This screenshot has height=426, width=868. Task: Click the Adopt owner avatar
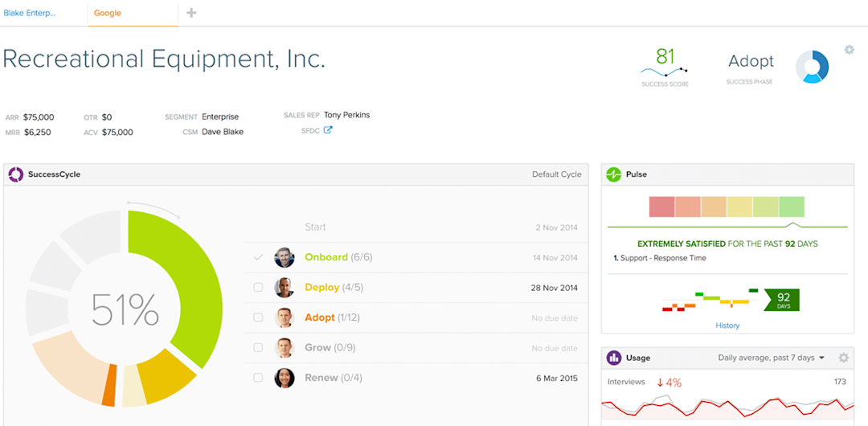pyautogui.click(x=284, y=317)
